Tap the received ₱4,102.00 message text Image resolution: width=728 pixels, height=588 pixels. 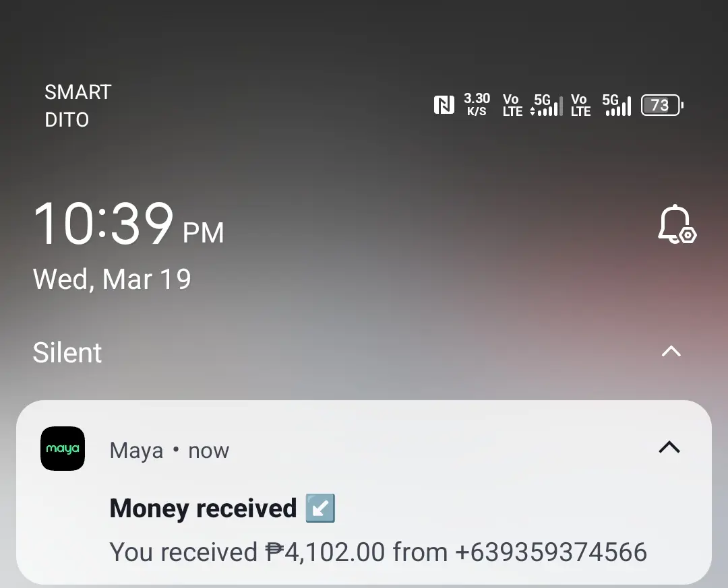click(x=378, y=552)
